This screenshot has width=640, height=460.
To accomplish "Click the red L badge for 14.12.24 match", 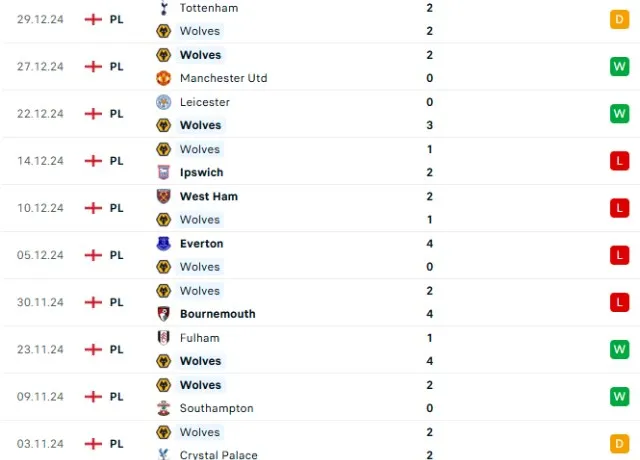I will (x=619, y=160).
